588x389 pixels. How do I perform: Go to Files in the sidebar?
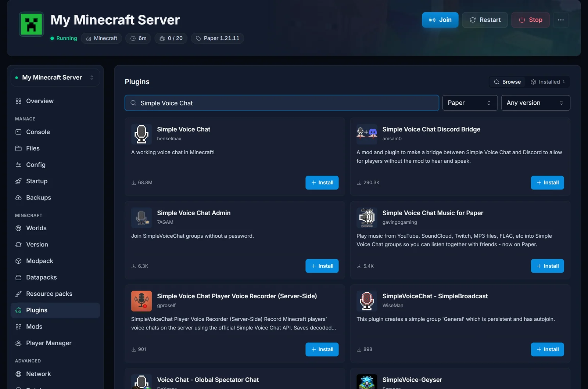(55, 148)
